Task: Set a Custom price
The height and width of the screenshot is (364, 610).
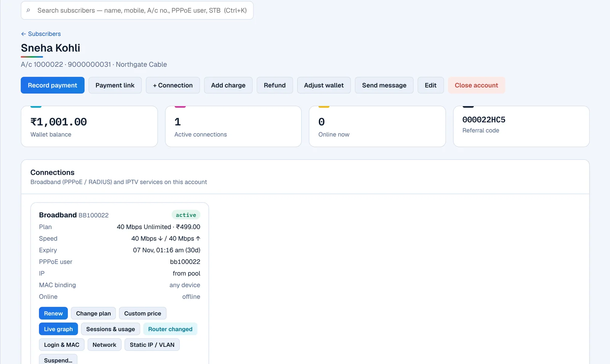Action: pos(143,313)
